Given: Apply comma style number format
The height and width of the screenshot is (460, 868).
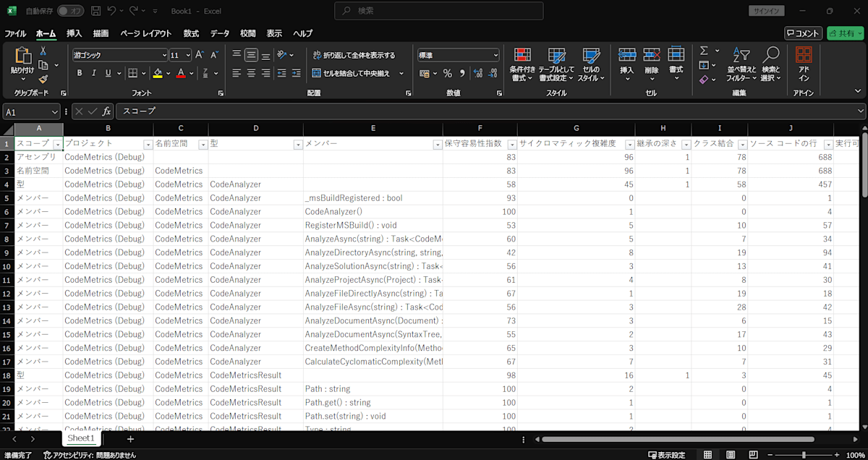Looking at the screenshot, I should (462, 73).
